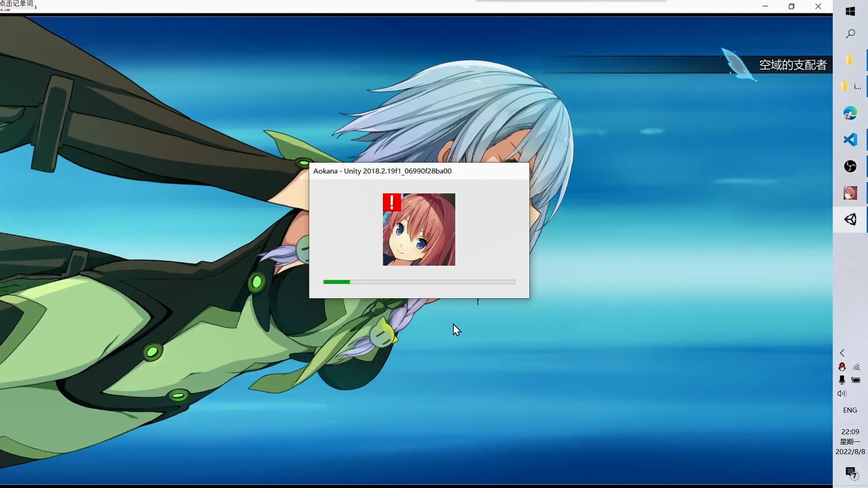Check battery status in system tray

[856, 380]
